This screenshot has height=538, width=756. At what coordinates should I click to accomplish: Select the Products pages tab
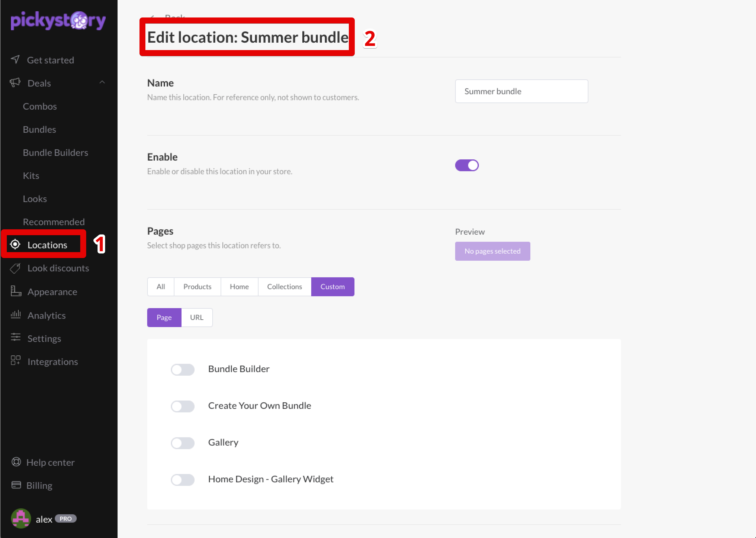pyautogui.click(x=197, y=286)
